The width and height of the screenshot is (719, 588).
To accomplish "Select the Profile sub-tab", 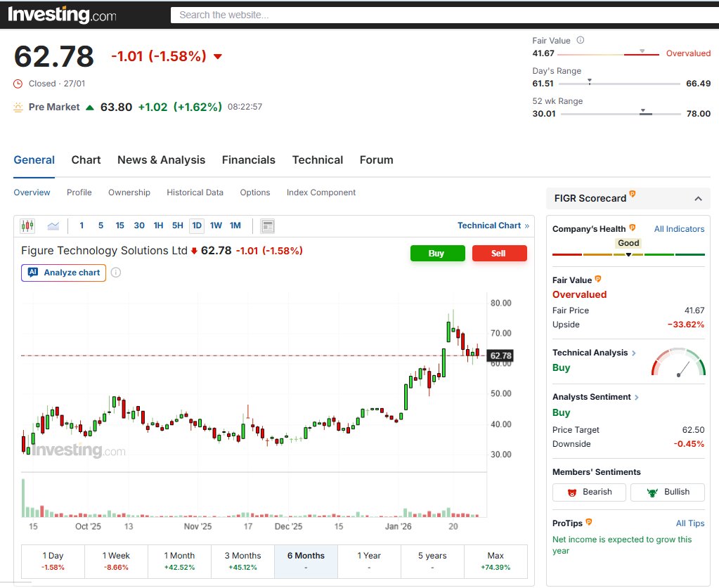I will tap(79, 192).
